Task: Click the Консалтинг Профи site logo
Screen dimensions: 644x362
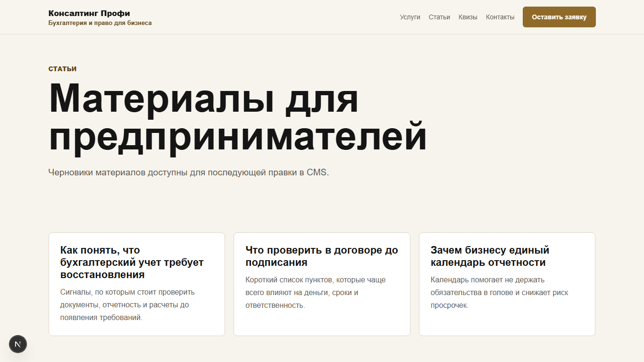Action: 89,13
